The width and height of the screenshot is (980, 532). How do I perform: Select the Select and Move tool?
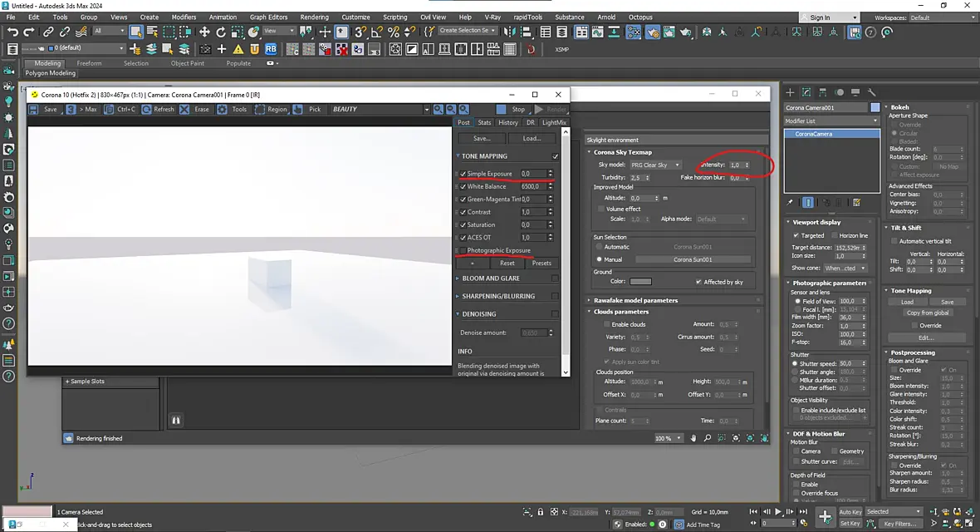(204, 32)
